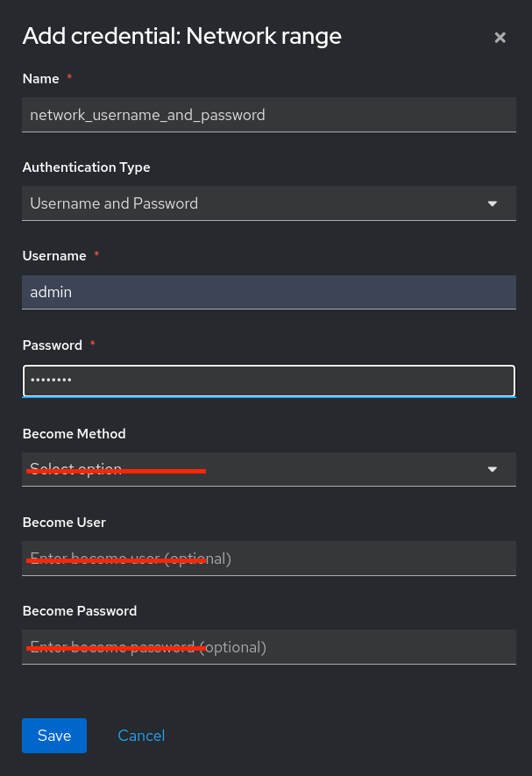Click the Authentication Type dropdown caret icon
Image resolution: width=532 pixels, height=776 pixels.
coord(492,203)
